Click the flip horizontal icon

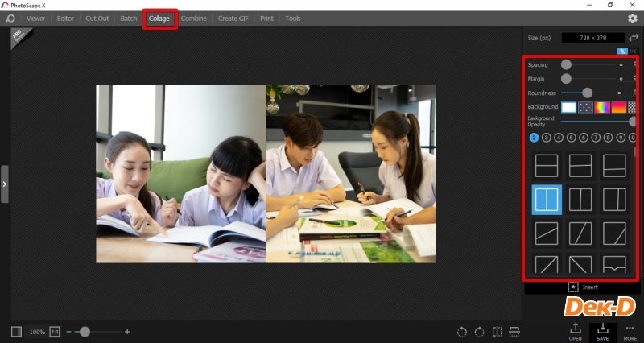(x=497, y=332)
